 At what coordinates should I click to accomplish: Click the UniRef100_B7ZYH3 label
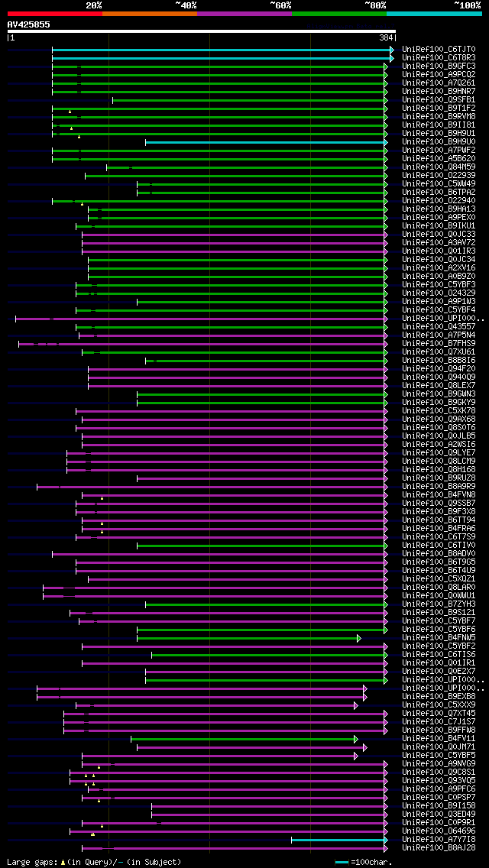pos(439,605)
